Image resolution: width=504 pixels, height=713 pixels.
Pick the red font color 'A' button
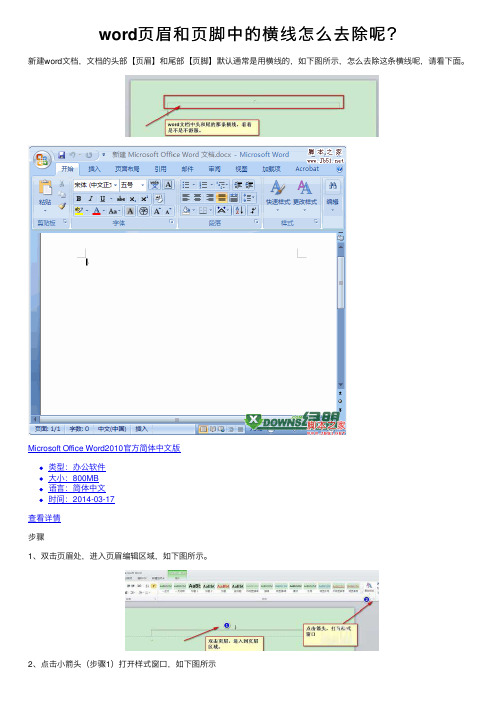click(x=96, y=211)
